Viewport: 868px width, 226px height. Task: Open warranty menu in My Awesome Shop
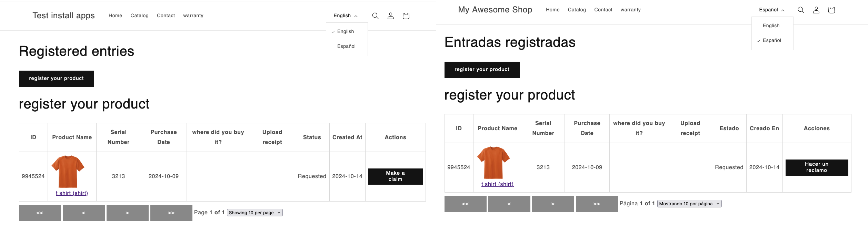click(630, 10)
